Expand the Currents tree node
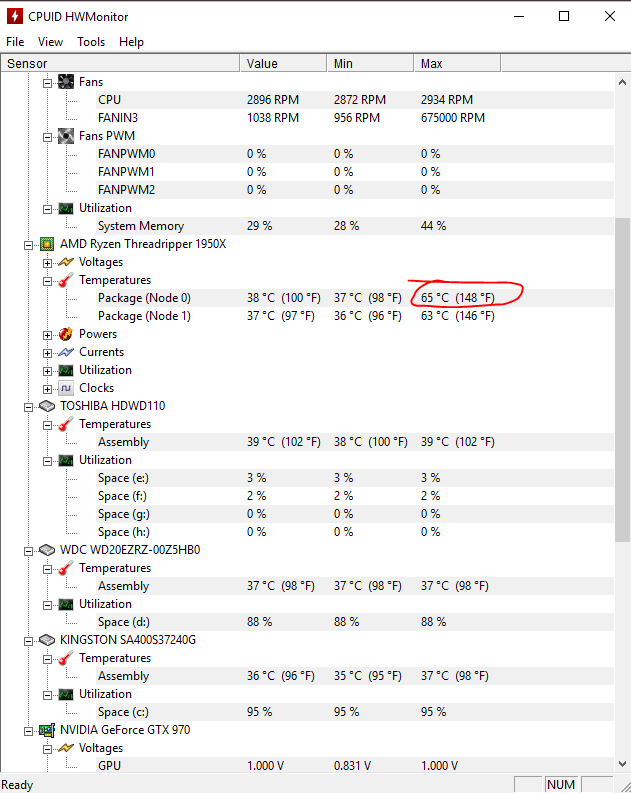The image size is (631, 793). [x=47, y=352]
